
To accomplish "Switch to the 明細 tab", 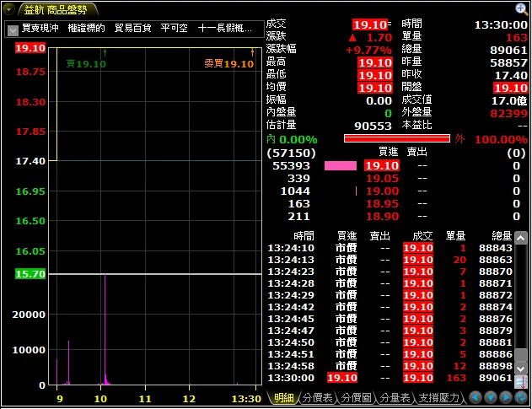I will pyautogui.click(x=283, y=398).
